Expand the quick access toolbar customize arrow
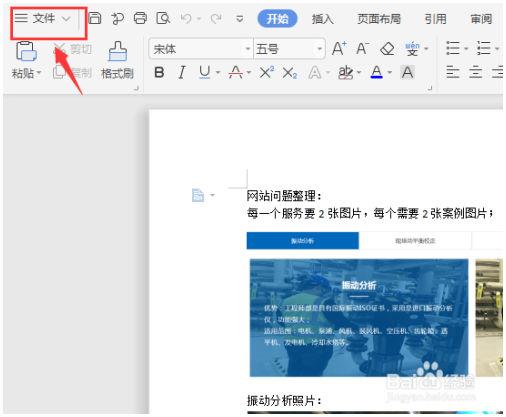 coord(240,19)
